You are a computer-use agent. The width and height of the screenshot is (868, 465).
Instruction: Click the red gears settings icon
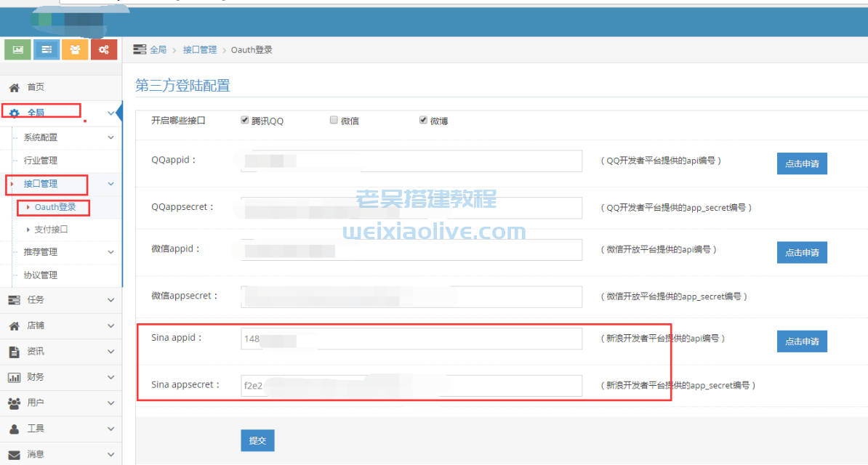click(x=103, y=49)
